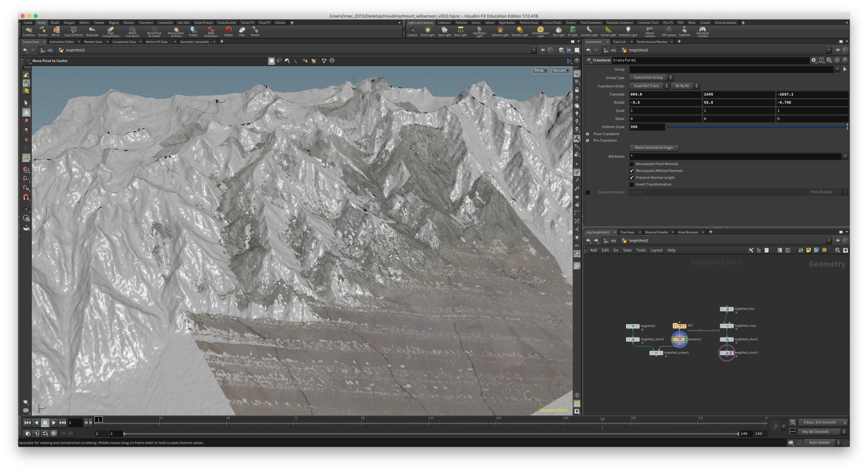
Task: Select the Hide shelf tool
Action: tap(242, 32)
